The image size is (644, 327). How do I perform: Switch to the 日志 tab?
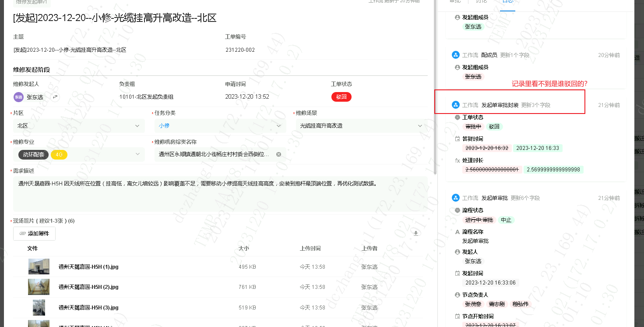click(x=508, y=1)
